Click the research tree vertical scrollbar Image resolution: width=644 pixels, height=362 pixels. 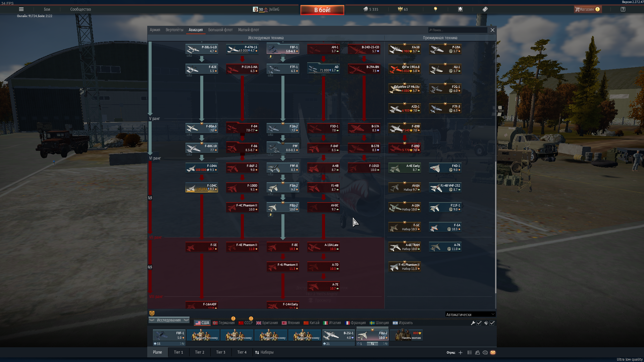point(495,228)
